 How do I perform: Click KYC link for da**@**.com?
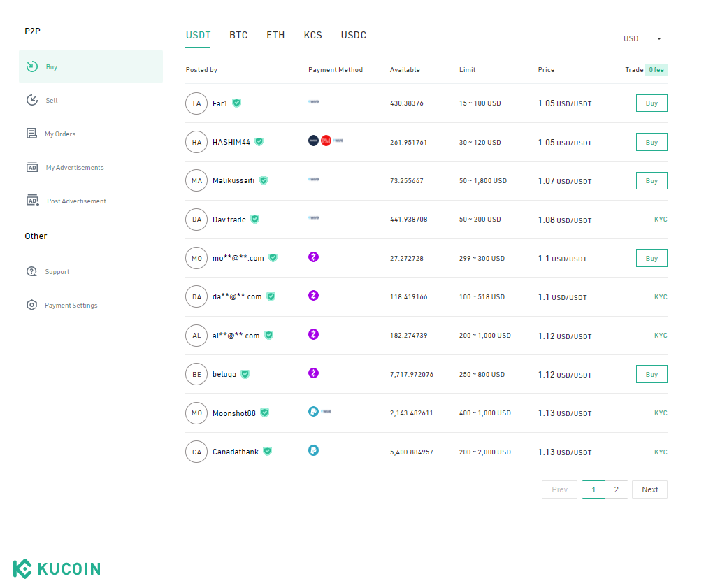click(x=661, y=296)
